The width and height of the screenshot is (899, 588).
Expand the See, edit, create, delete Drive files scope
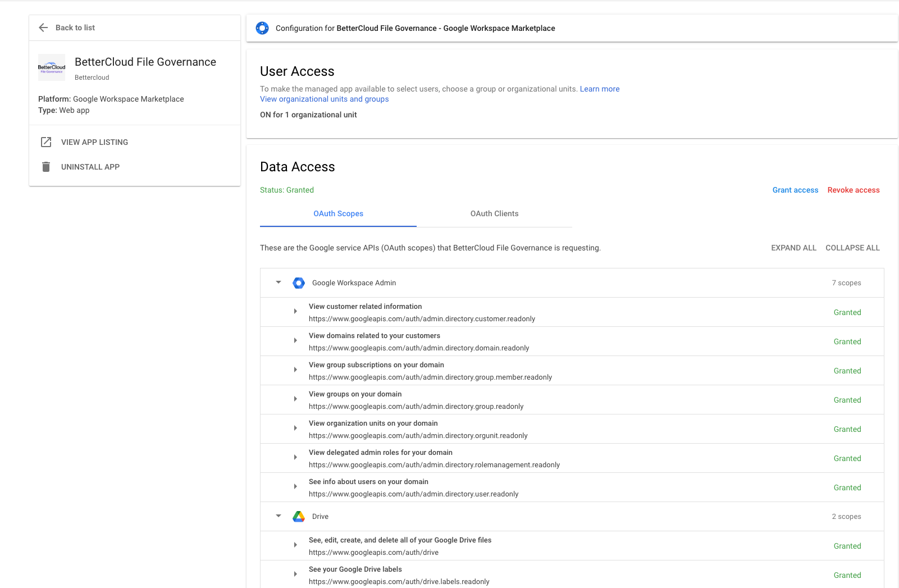point(295,545)
